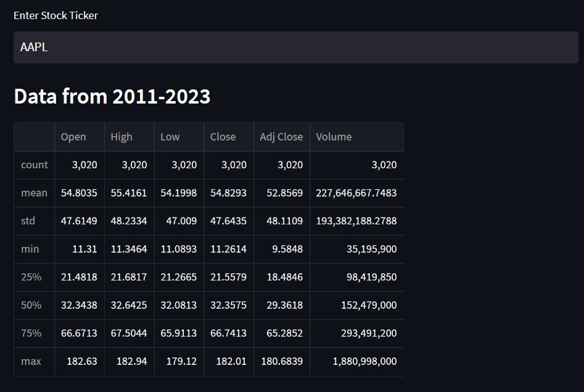Click the High column header
Screen dimensions: 584x392
121,137
